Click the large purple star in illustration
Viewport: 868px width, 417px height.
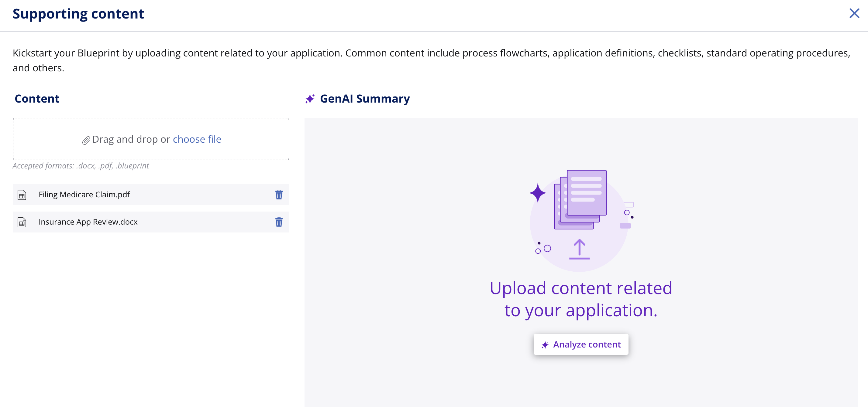(x=537, y=193)
